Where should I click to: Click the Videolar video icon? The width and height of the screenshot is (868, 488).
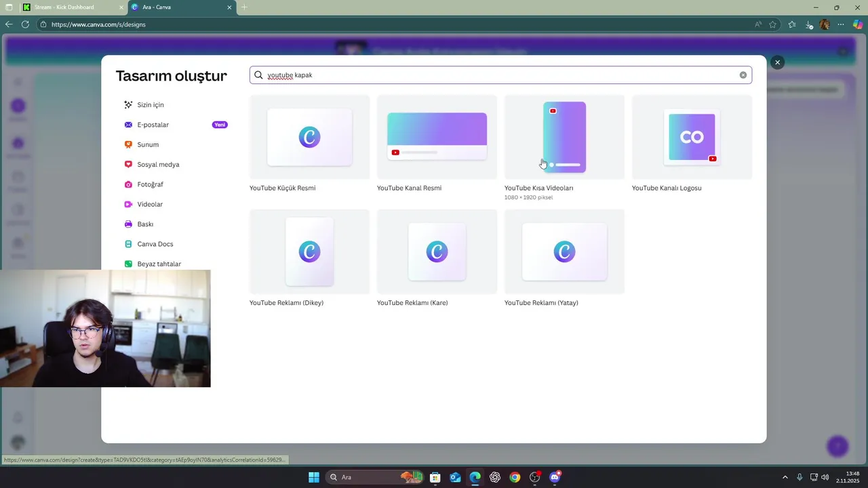128,204
